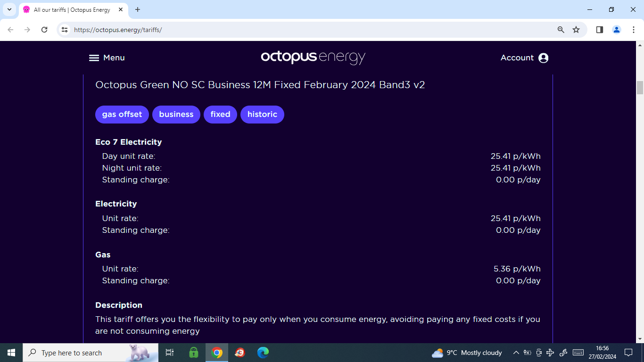Image resolution: width=644 pixels, height=362 pixels.
Task: Click the 'Night unit rate:' label
Action: (x=132, y=168)
